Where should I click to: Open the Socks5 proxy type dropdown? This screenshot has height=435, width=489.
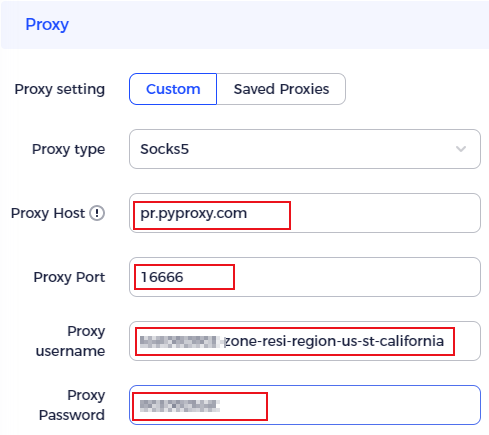click(305, 149)
